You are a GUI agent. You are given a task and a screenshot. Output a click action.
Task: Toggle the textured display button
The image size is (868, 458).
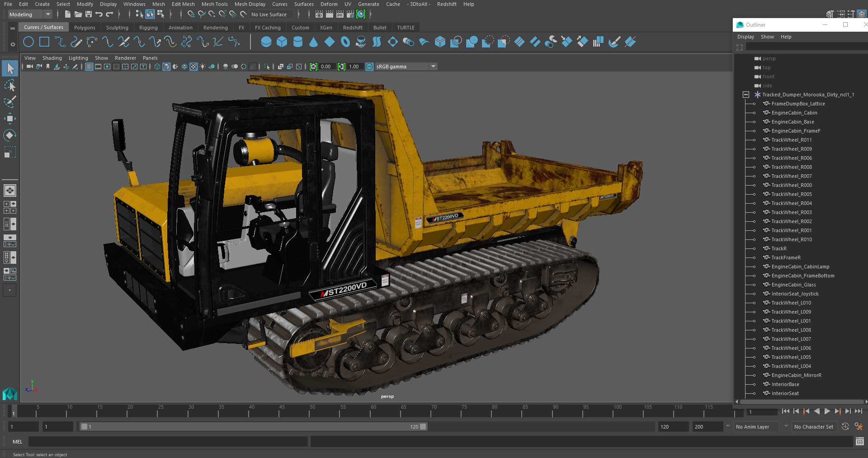(x=193, y=67)
